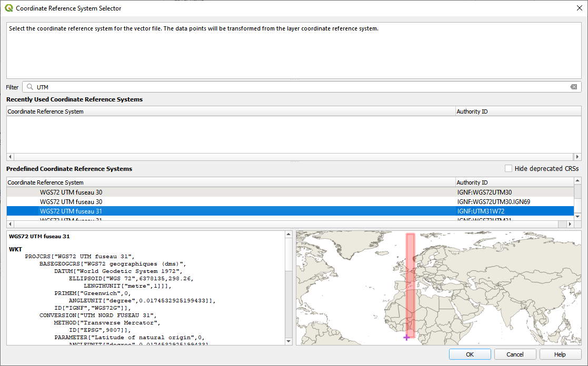Click the Predefined Coordinate Reference Systems heading
The width and height of the screenshot is (588, 366).
tap(69, 169)
